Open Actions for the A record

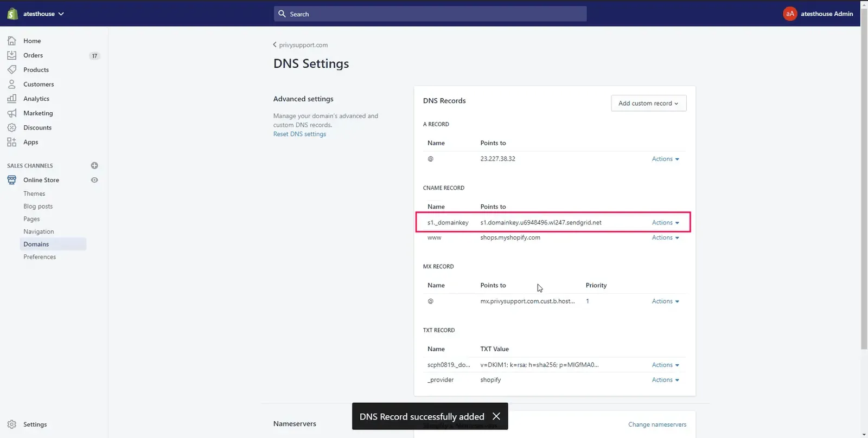click(x=666, y=159)
